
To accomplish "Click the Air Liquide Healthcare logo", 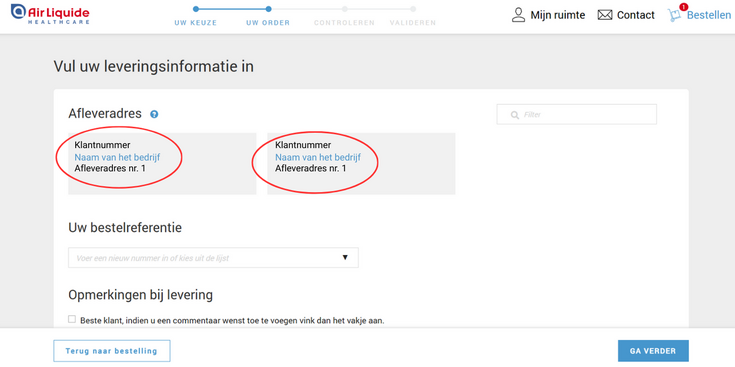I will 50,15.
